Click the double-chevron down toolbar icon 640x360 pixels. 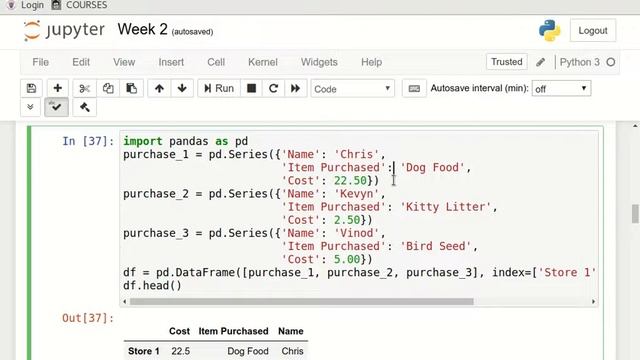(x=30, y=107)
